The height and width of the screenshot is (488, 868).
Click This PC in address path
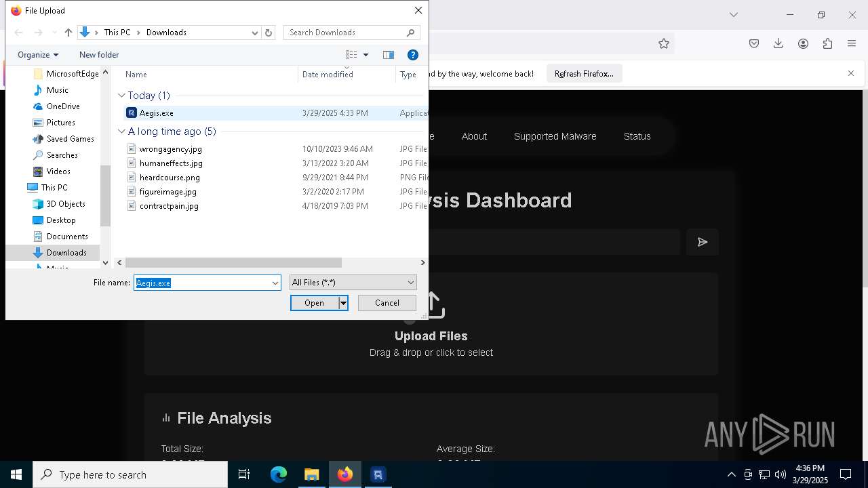(x=117, y=33)
